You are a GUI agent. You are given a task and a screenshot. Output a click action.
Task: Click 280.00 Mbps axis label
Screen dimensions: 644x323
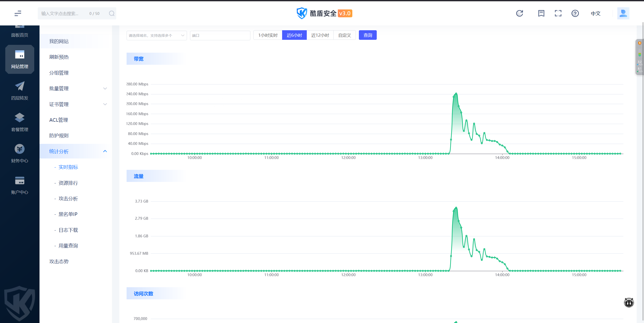[x=137, y=84]
